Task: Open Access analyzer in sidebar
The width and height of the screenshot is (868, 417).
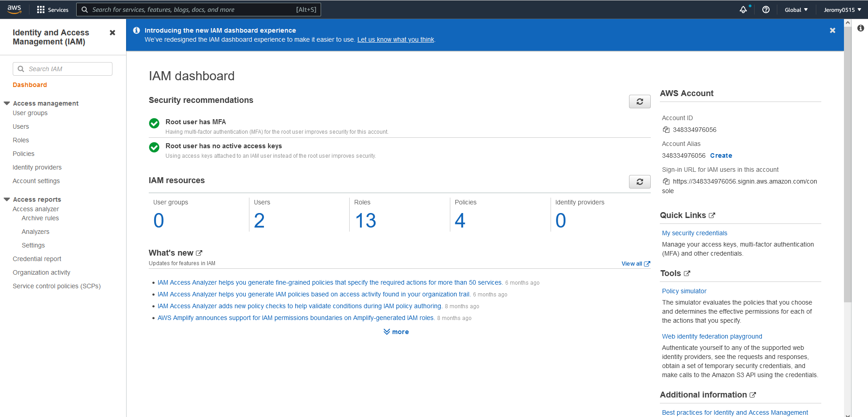Action: 36,209
